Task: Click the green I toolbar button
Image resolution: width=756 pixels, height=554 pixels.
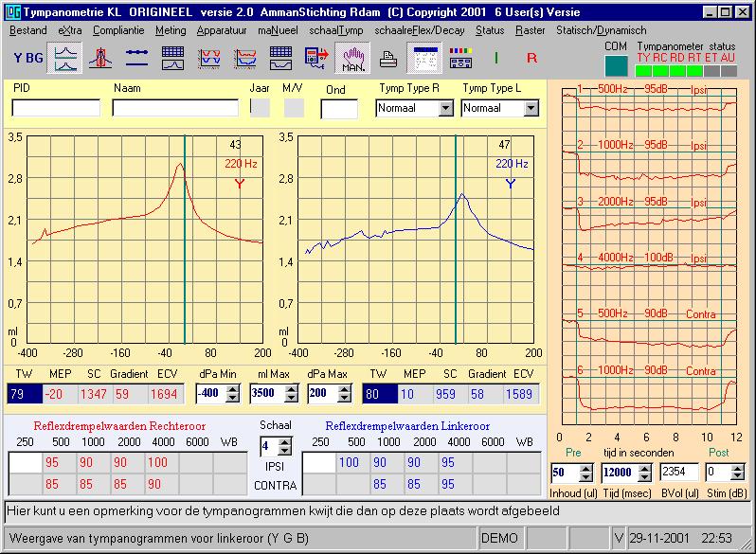Action: click(496, 59)
